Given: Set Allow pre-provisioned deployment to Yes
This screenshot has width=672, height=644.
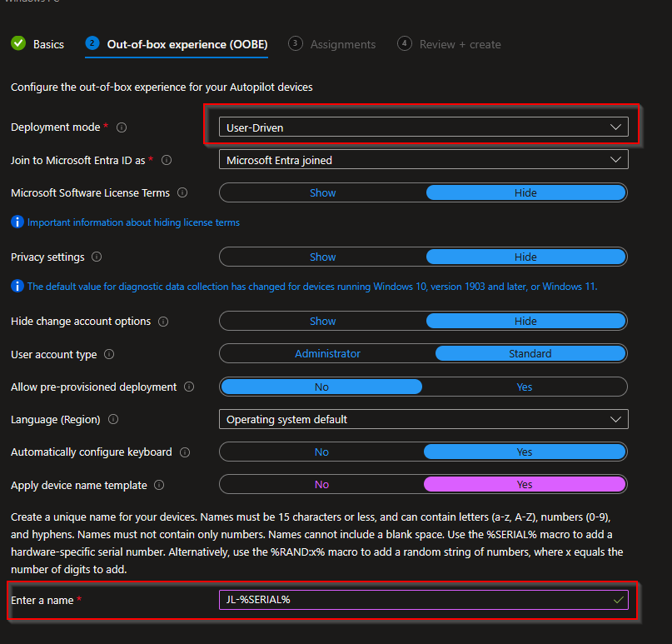Looking at the screenshot, I should (524, 387).
